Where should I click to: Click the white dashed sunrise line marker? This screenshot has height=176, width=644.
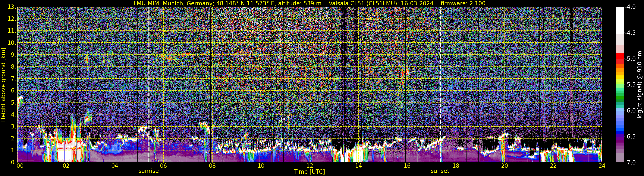point(149,85)
